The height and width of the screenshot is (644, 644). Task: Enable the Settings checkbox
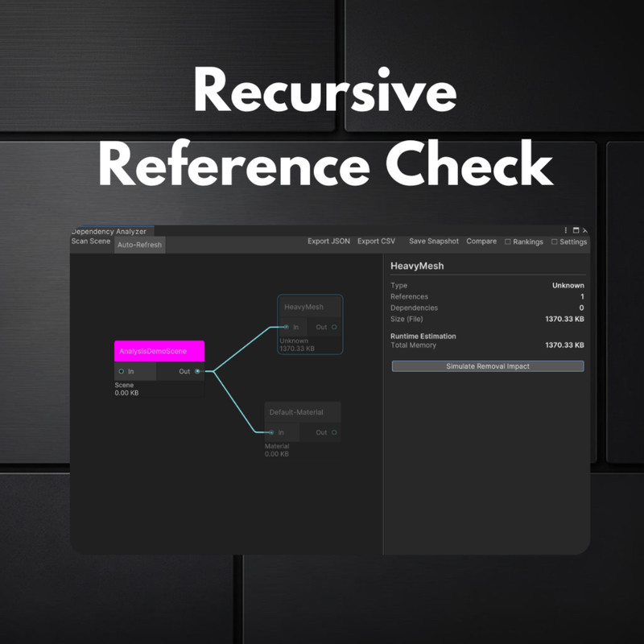click(x=555, y=242)
